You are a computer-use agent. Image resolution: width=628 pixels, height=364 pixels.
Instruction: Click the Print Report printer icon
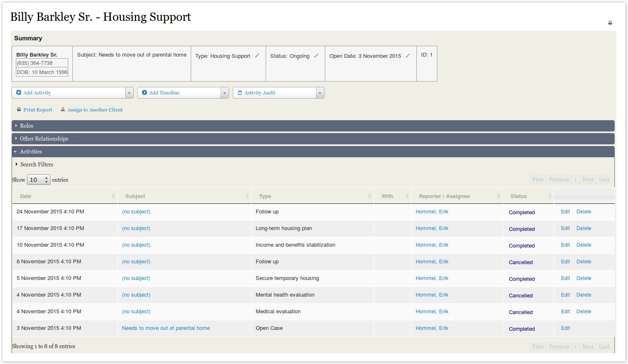(19, 110)
